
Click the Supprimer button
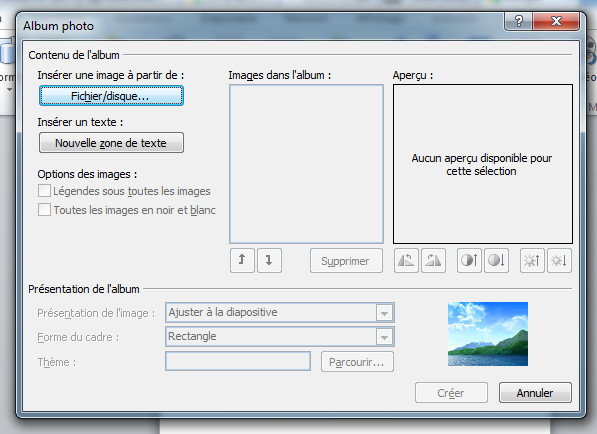click(x=346, y=261)
